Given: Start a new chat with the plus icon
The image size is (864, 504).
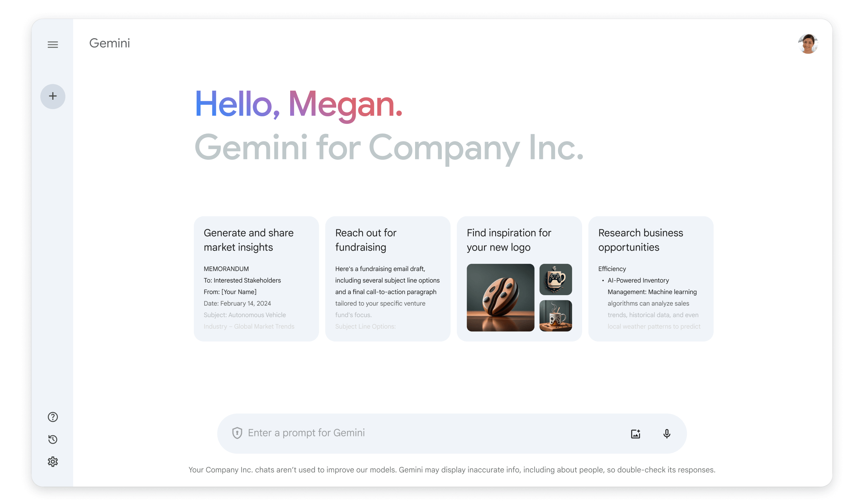Looking at the screenshot, I should [x=53, y=96].
